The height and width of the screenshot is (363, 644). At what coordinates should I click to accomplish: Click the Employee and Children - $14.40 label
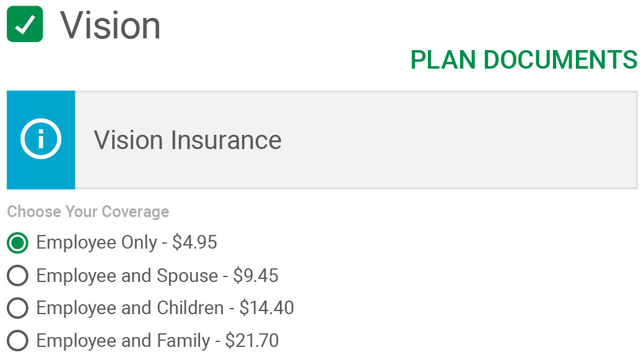[x=165, y=308]
